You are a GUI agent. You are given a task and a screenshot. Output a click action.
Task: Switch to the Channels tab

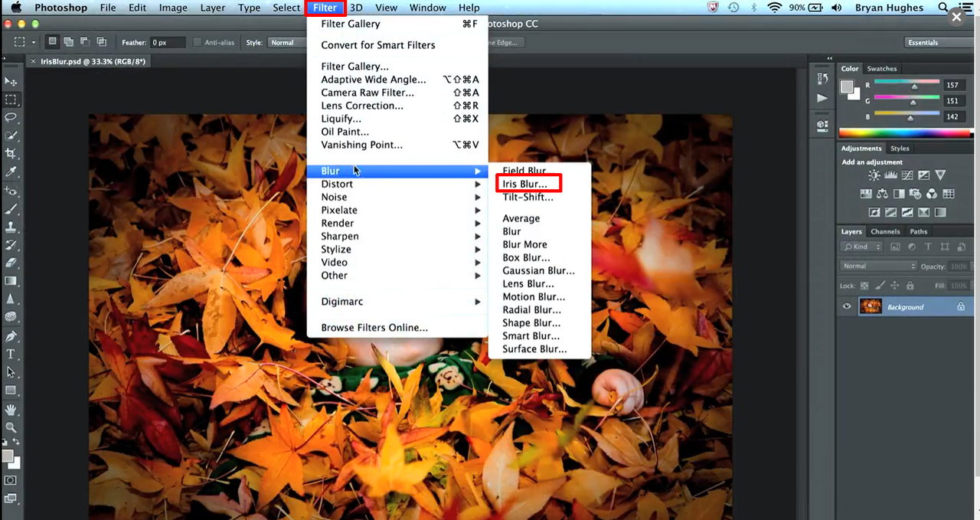pos(885,231)
